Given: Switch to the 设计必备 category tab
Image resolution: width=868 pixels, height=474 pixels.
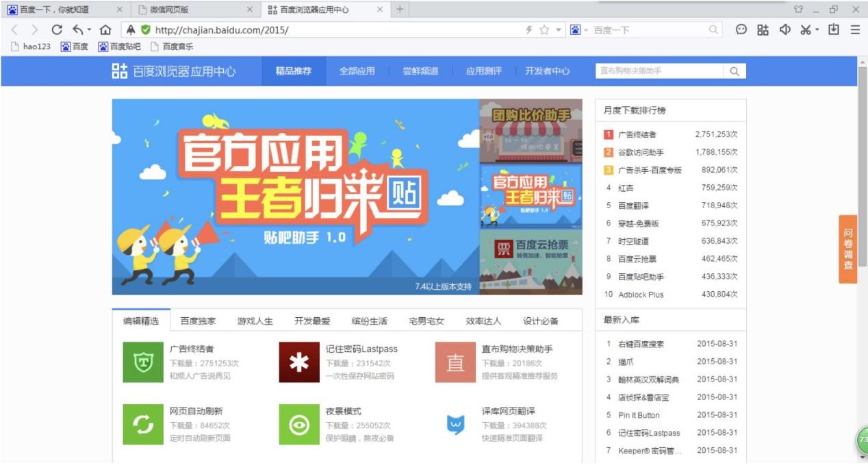Looking at the screenshot, I should click(x=541, y=321).
